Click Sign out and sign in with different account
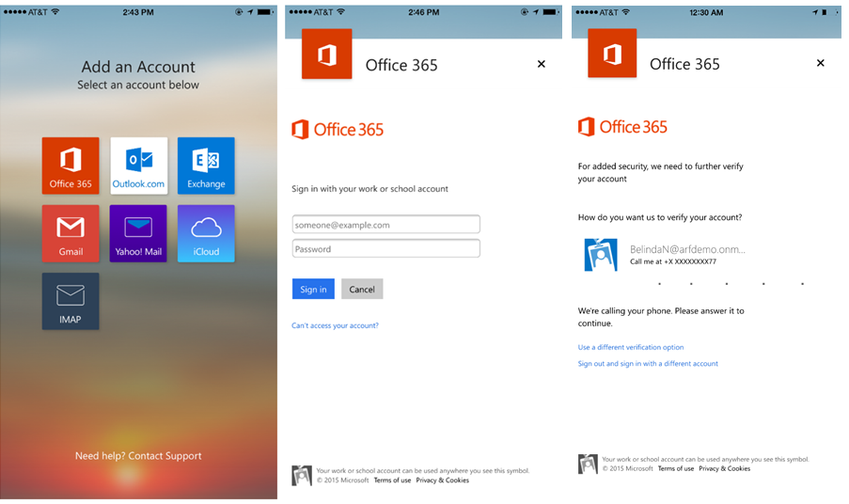The width and height of the screenshot is (849, 504). coord(648,363)
